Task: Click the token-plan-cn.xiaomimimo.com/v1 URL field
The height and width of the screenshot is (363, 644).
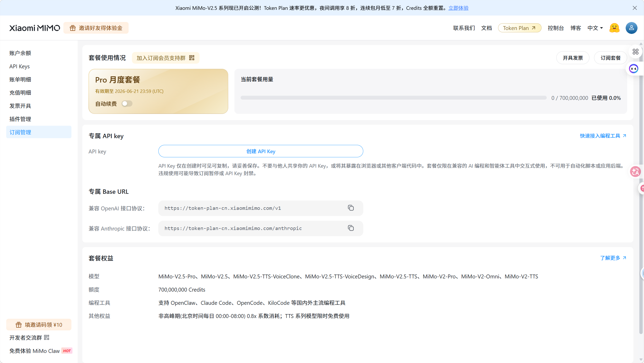Action: (261, 208)
